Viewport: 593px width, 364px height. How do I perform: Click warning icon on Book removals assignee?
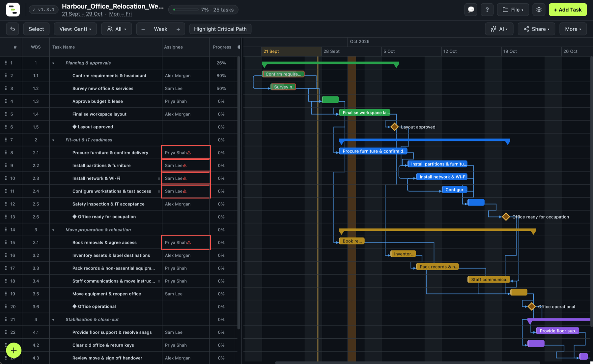[x=189, y=243]
